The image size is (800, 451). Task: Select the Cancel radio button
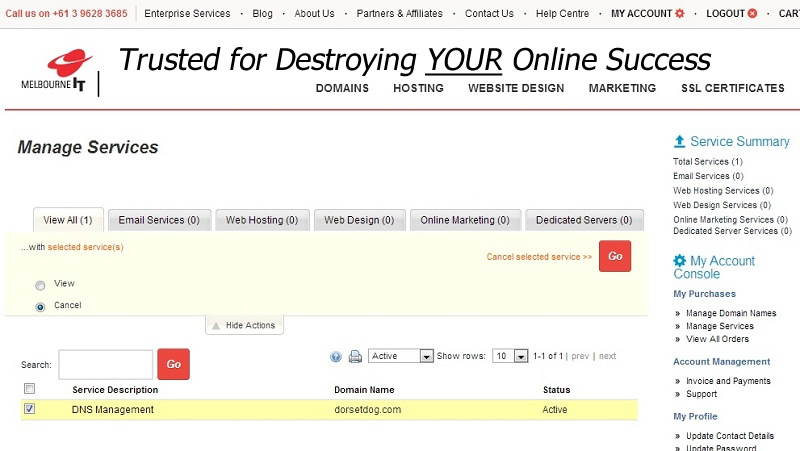[40, 307]
